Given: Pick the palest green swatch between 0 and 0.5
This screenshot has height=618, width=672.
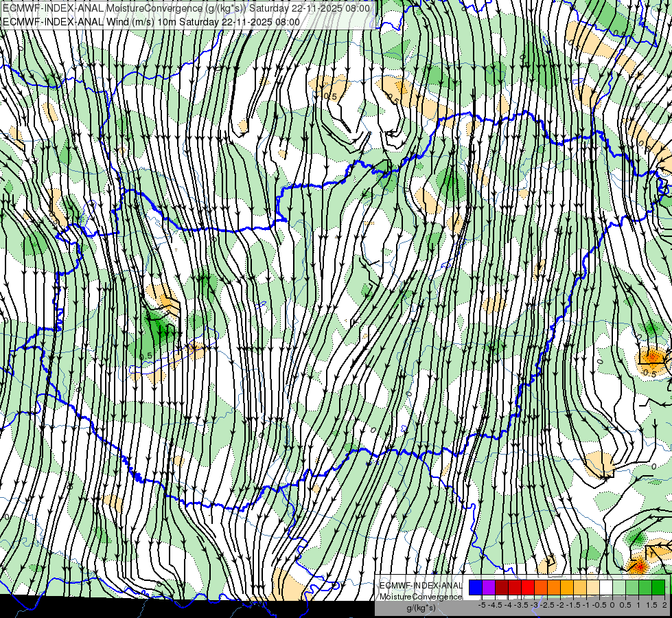Looking at the screenshot, I should pos(619,588).
